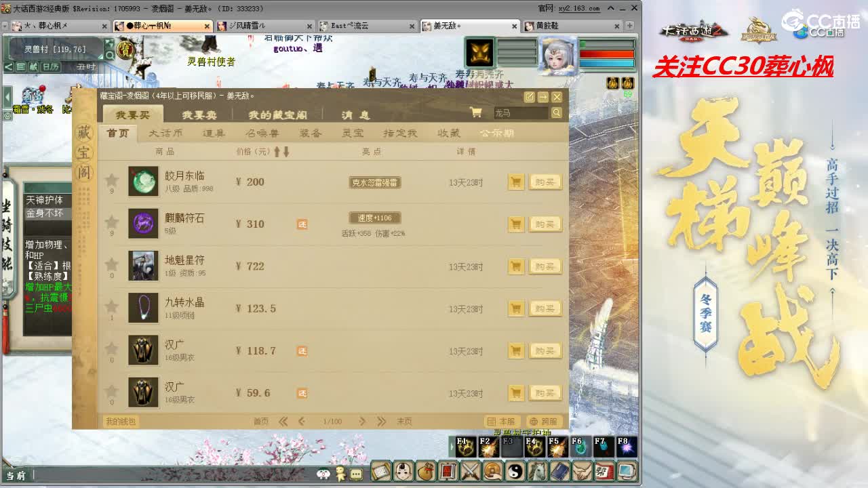Open the 帮 guild icon in toolbar
This screenshot has width=868, height=488.
[x=604, y=470]
